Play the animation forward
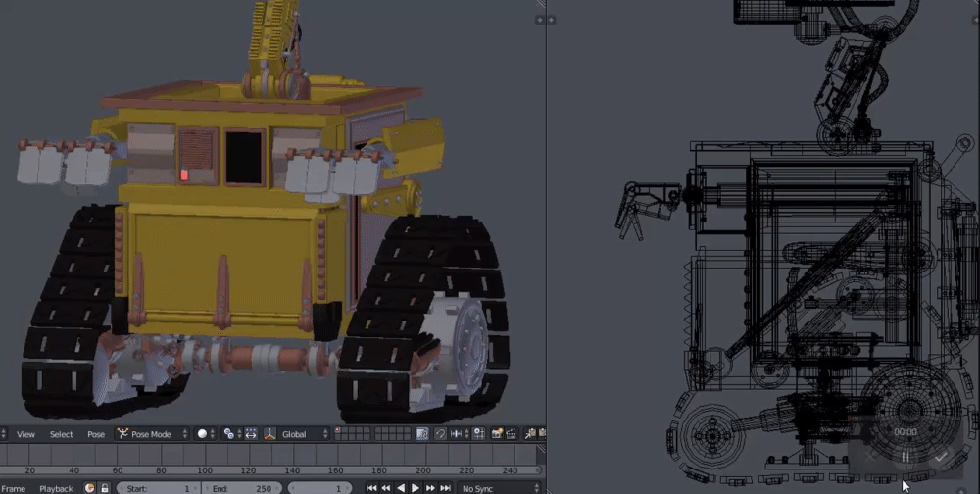Viewport: 980px width, 494px height. 415,488
